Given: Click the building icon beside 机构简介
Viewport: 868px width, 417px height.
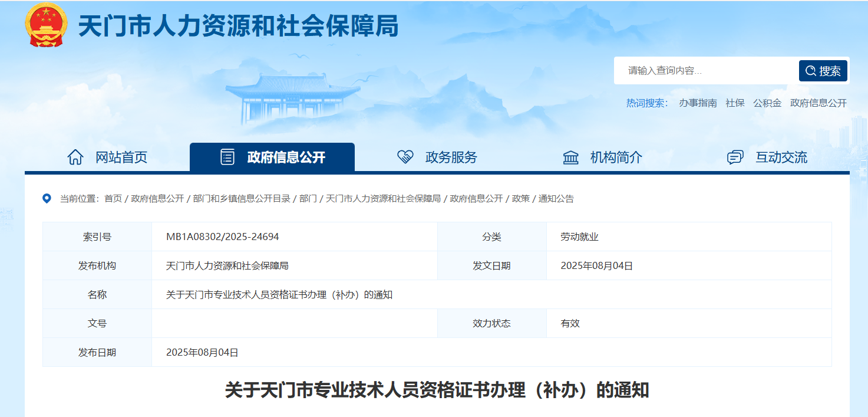Looking at the screenshot, I should point(570,157).
